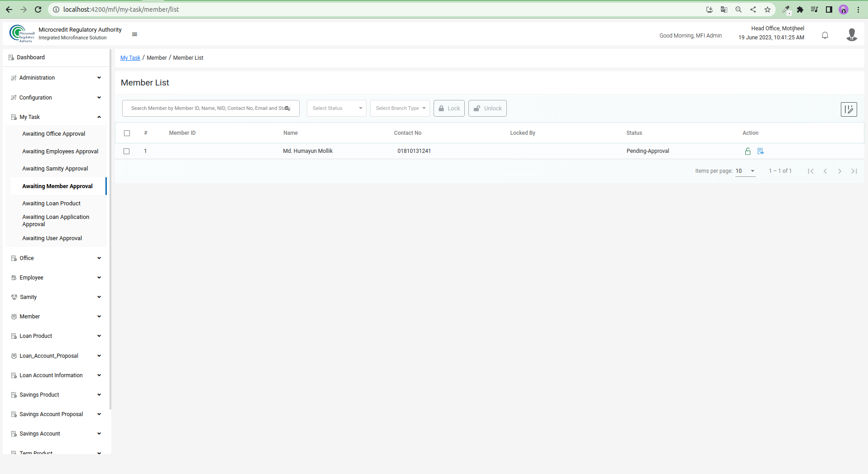Open Awaiting Loan Application Approval
This screenshot has height=474, width=868.
[x=56, y=221]
